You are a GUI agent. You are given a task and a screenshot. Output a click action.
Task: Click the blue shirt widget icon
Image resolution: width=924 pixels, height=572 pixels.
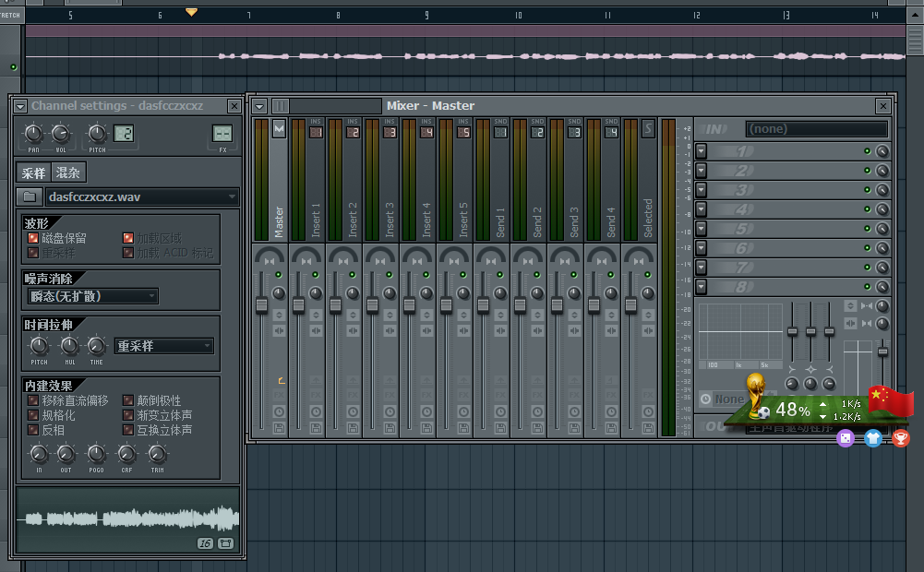point(872,438)
